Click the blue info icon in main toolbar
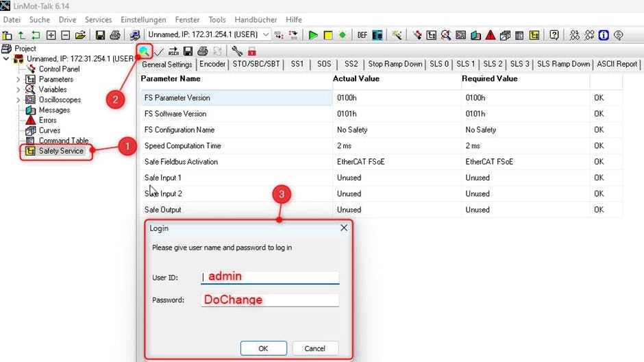The height and width of the screenshot is (362, 644). [x=604, y=35]
